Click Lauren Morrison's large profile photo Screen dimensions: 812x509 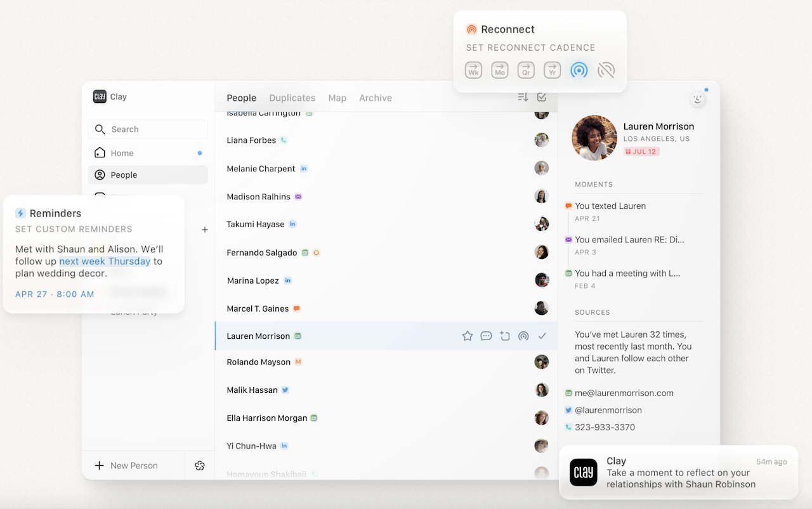click(x=594, y=138)
